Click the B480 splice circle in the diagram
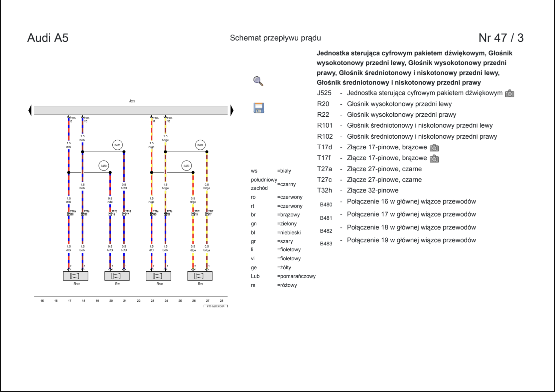 point(104,166)
